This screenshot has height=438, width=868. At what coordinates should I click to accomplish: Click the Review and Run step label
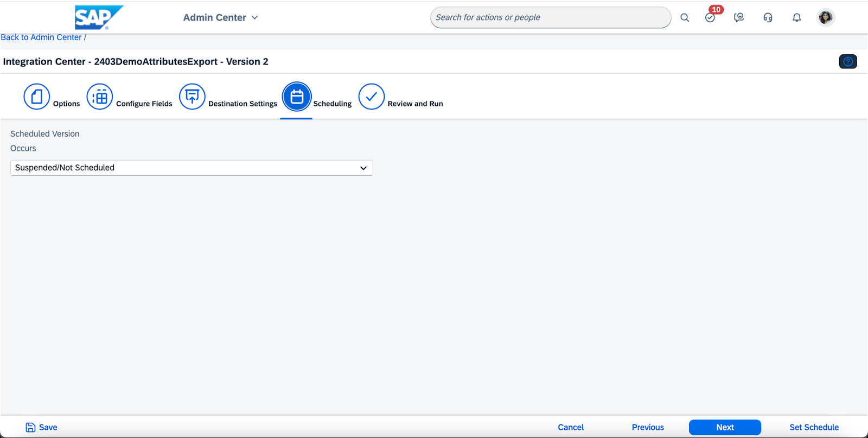coord(416,104)
